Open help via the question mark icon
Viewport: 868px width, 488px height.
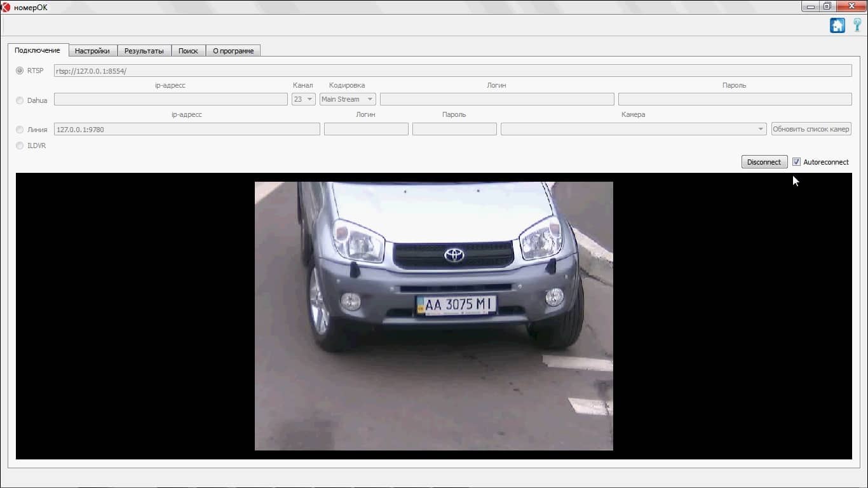pyautogui.click(x=857, y=25)
